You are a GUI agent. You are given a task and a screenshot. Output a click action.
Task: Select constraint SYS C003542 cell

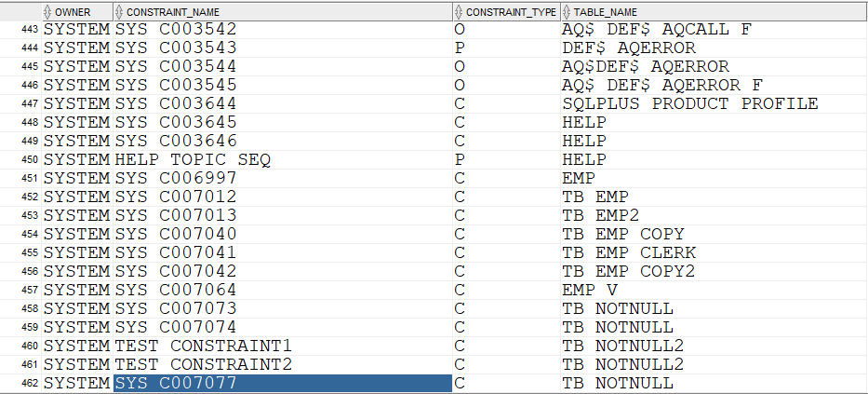pos(283,30)
